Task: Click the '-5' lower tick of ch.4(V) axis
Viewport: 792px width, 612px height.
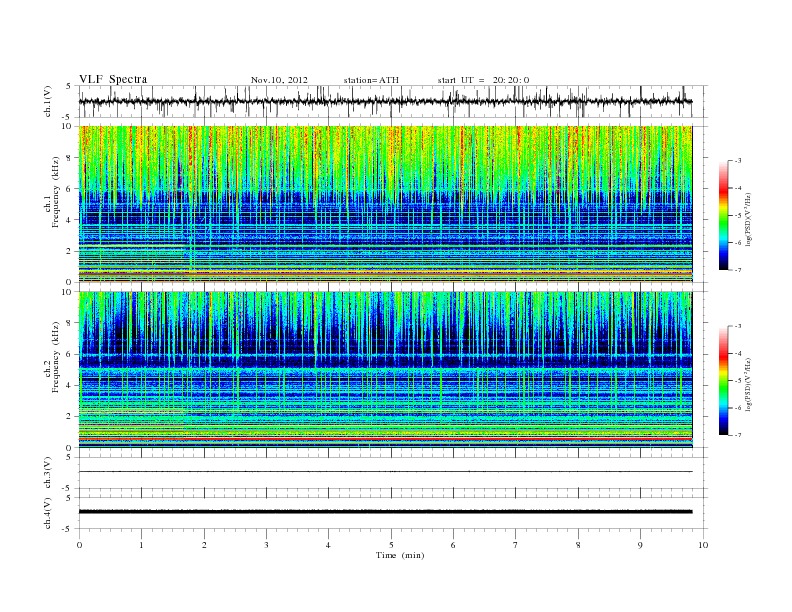Action: pyautogui.click(x=68, y=529)
